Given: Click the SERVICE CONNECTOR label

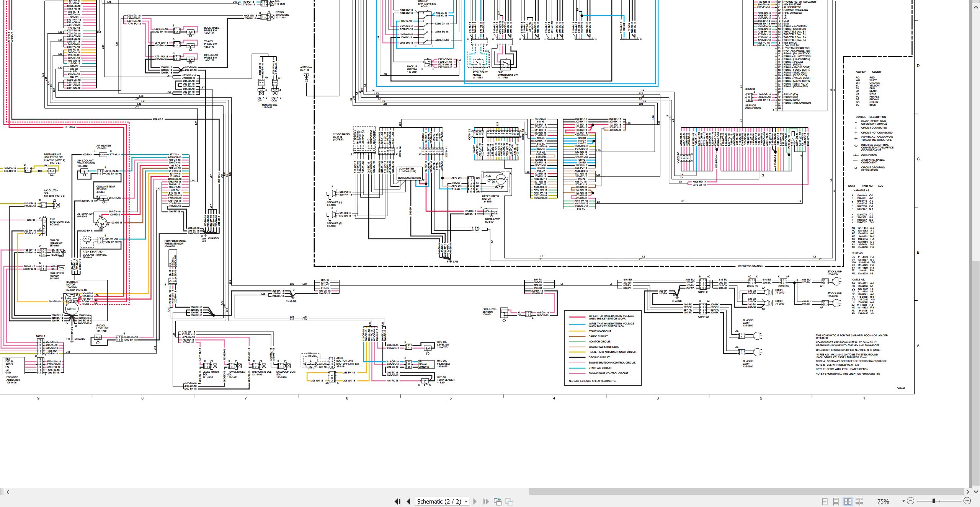Looking at the screenshot, I should coord(753,107).
